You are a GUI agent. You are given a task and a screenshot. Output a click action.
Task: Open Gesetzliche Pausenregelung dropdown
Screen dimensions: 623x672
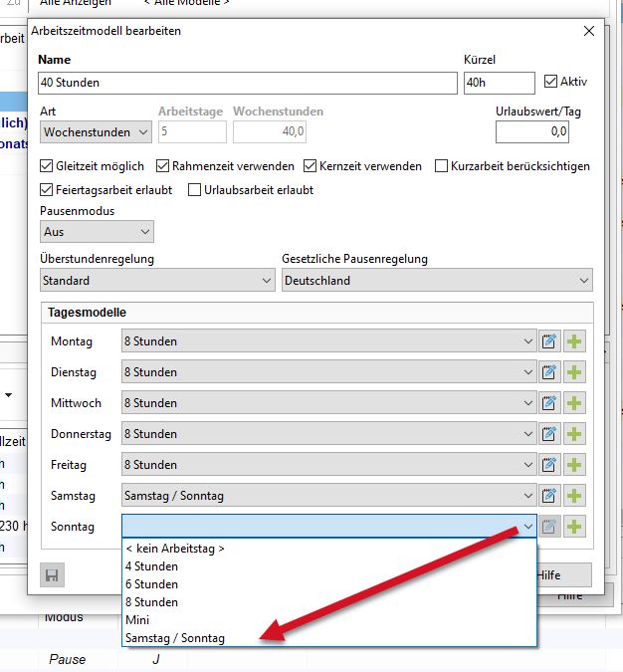[x=437, y=281]
